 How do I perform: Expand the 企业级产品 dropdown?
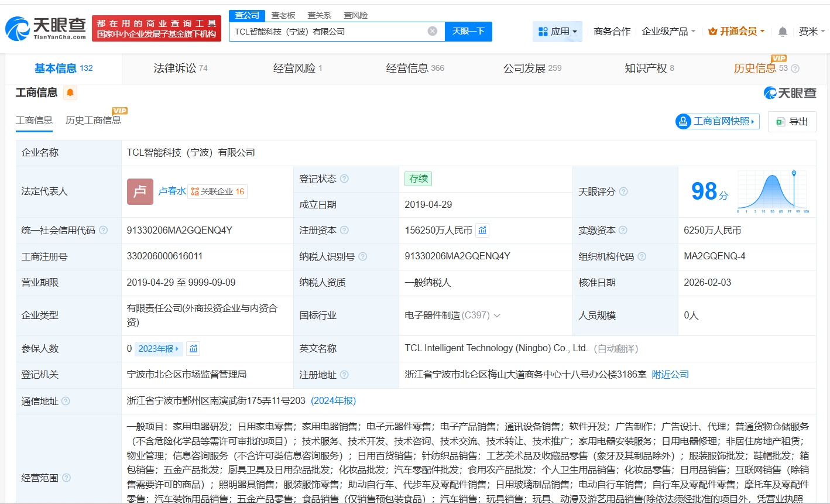pyautogui.click(x=668, y=32)
